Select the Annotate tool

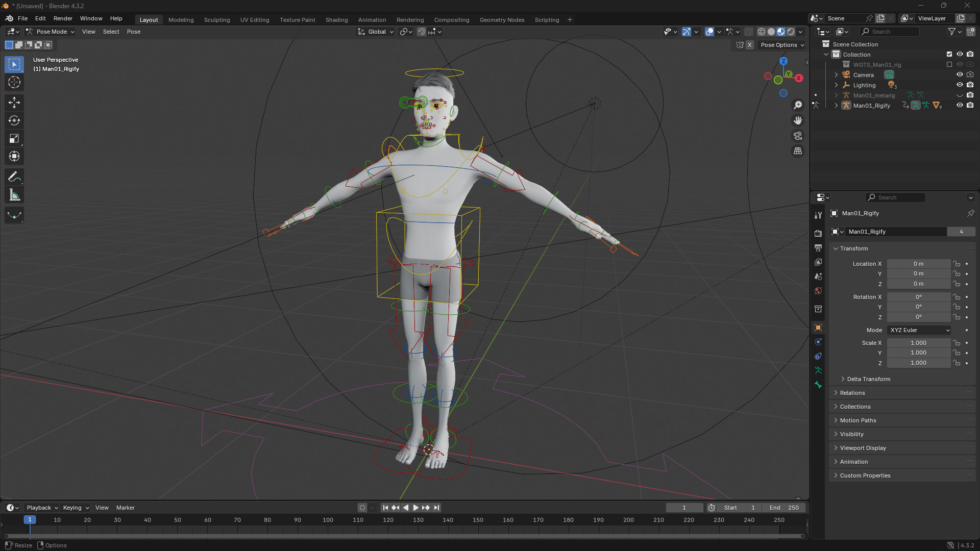pyautogui.click(x=14, y=177)
